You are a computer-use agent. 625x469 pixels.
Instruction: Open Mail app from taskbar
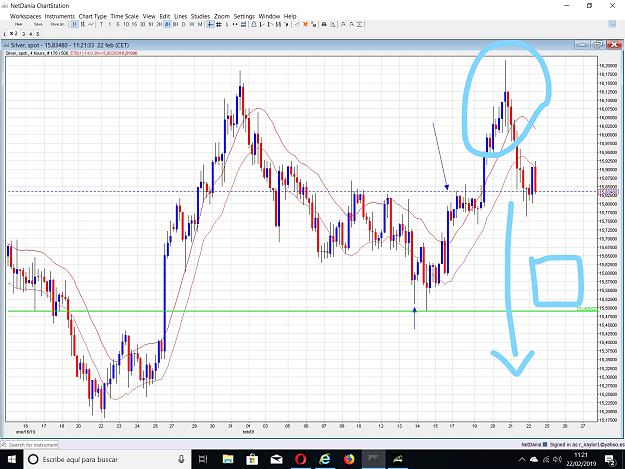coord(276,459)
